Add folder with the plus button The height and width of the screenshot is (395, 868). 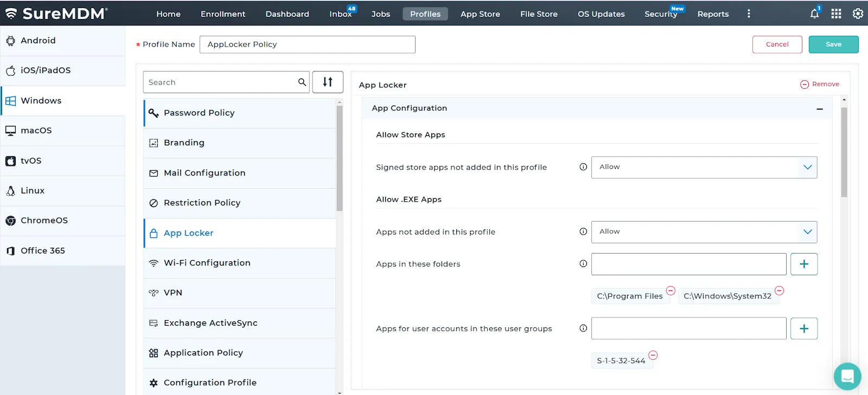click(804, 264)
